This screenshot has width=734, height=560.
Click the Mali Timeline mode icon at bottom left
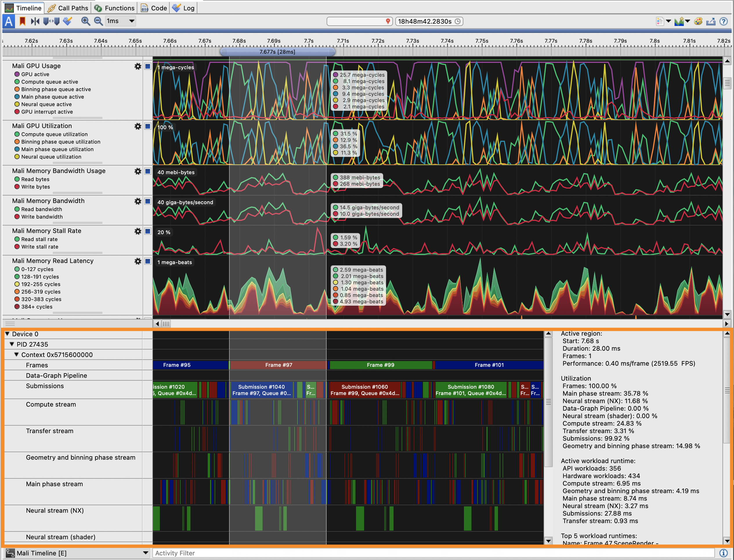pos(10,553)
